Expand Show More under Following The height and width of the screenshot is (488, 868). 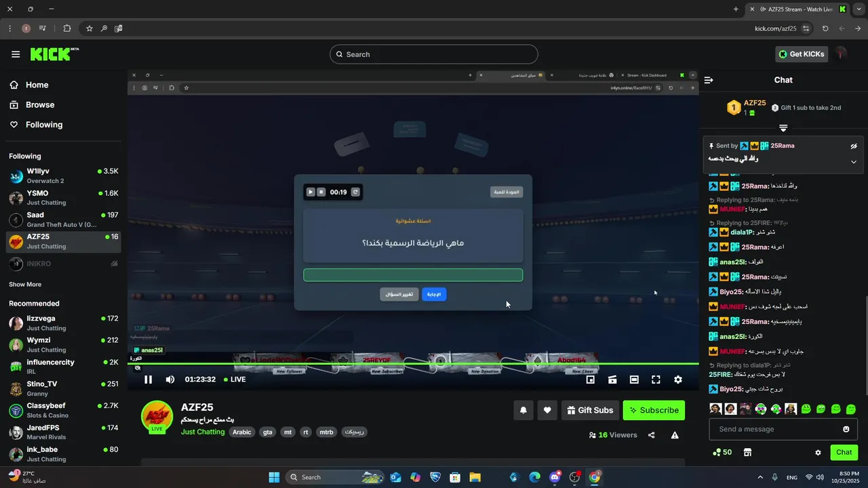(x=25, y=285)
